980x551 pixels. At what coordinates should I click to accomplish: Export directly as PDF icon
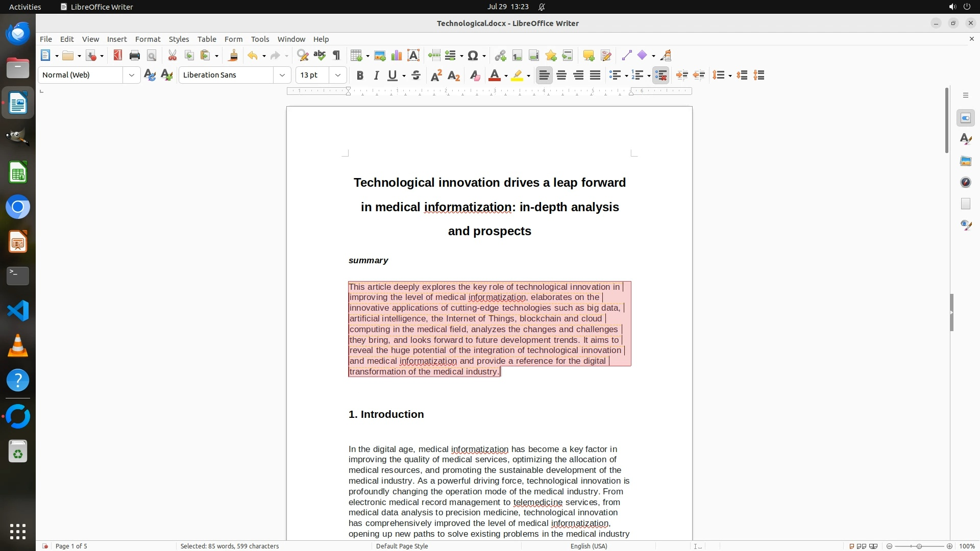pyautogui.click(x=118, y=56)
